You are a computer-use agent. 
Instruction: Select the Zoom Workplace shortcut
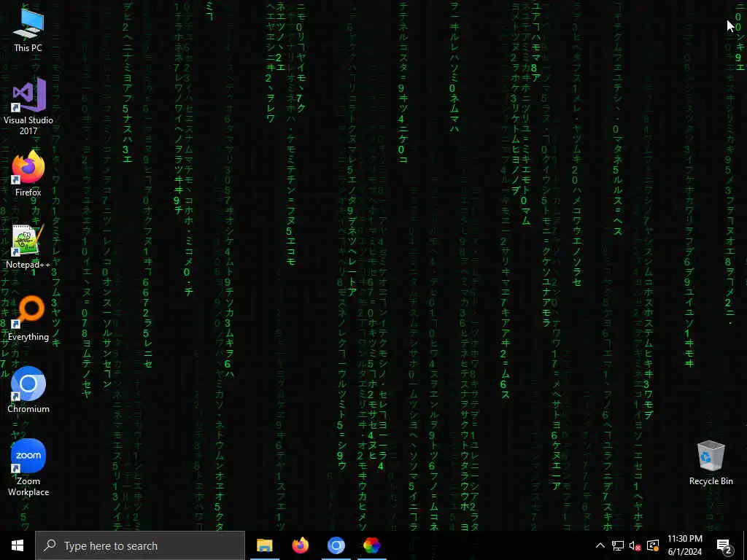pos(28,467)
